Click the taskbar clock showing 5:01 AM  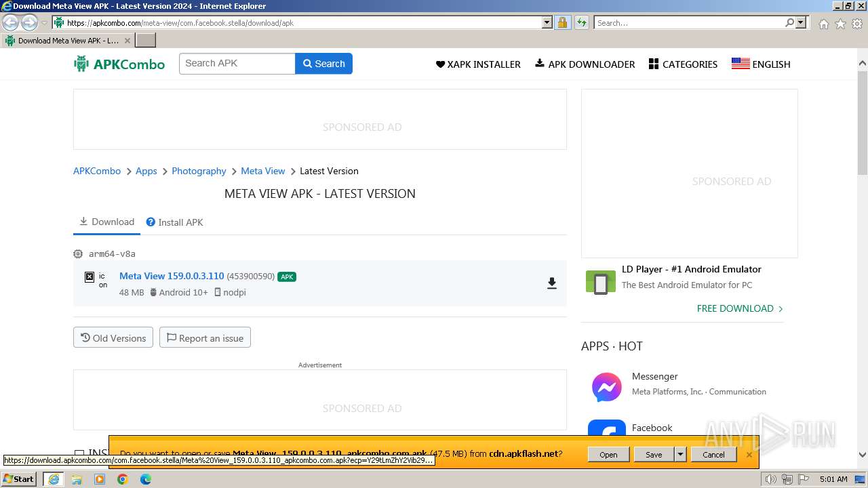(x=833, y=479)
